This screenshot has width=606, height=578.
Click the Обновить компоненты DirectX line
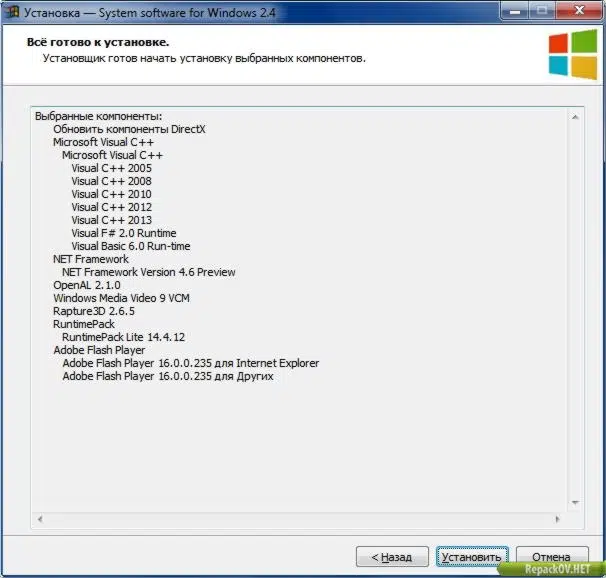tap(129, 129)
